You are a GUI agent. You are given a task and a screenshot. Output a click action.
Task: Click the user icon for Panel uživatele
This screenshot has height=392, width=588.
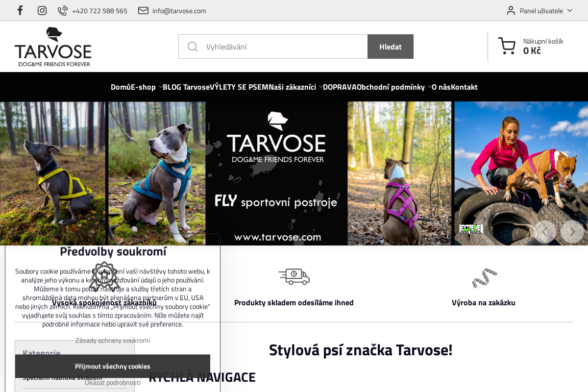[510, 10]
